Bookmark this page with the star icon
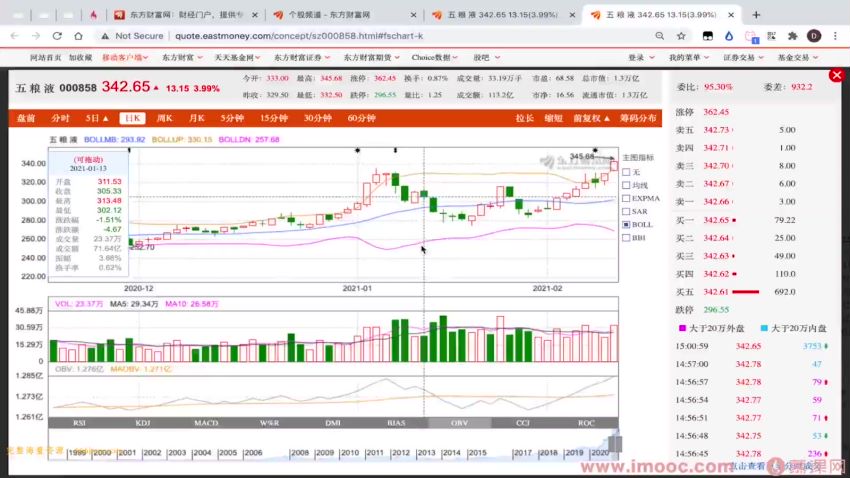Viewport: 850px width, 478px height. (x=681, y=36)
